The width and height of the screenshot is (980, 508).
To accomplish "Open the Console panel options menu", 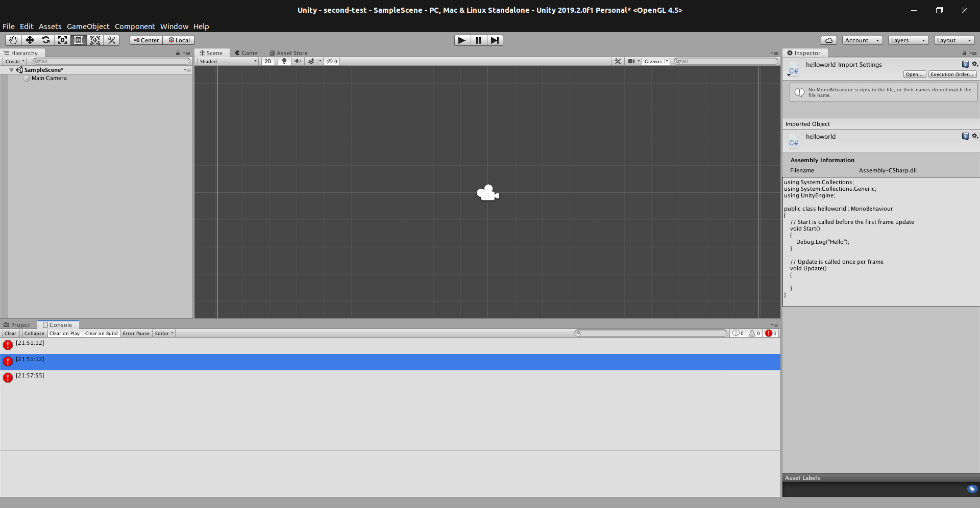I will [x=774, y=325].
